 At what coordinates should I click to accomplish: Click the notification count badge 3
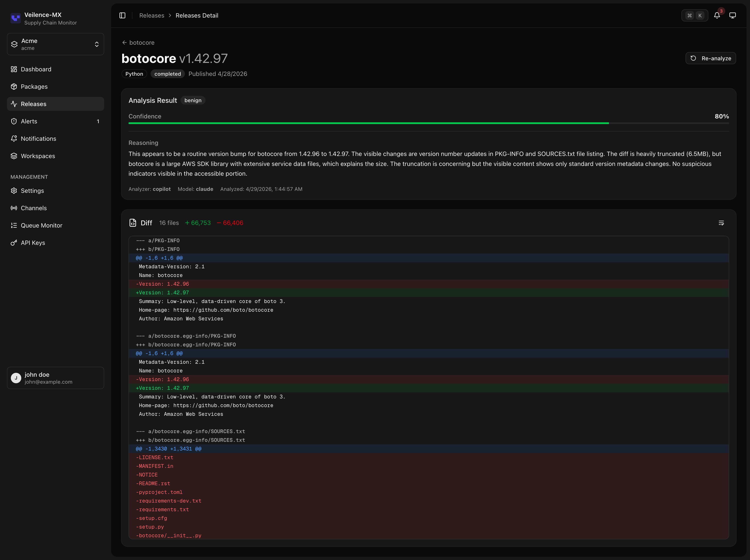click(x=721, y=11)
